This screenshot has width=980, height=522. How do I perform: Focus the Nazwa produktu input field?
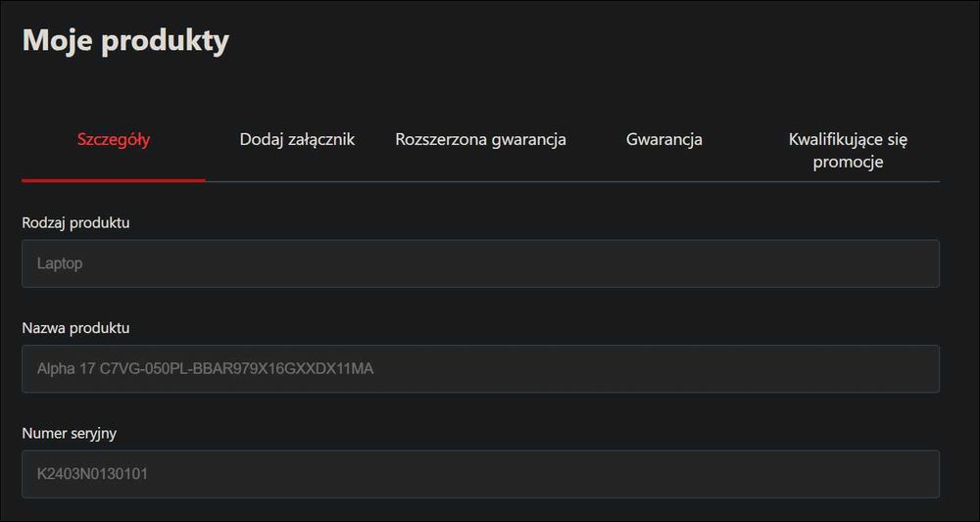(x=480, y=368)
